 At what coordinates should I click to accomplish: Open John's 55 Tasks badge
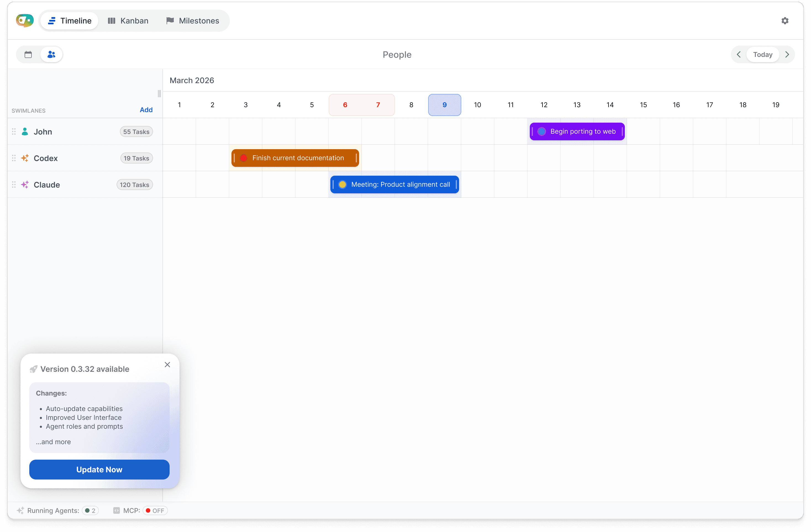point(136,131)
